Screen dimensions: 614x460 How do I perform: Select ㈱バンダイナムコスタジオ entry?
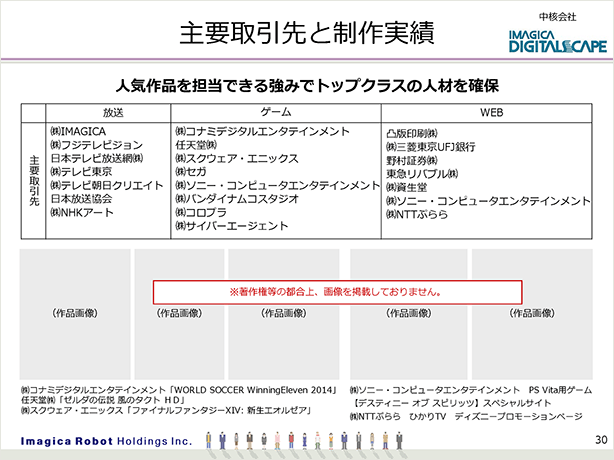237,198
